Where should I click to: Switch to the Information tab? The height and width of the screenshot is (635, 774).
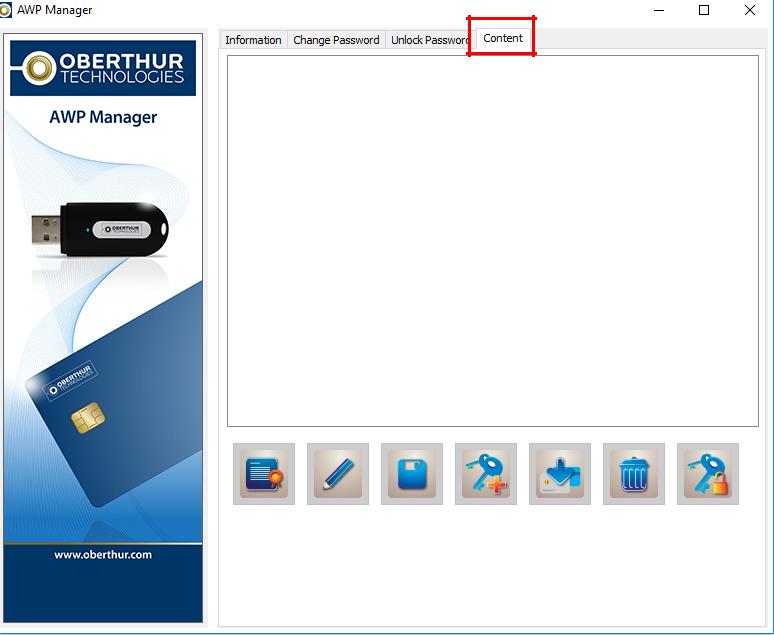[x=253, y=40]
